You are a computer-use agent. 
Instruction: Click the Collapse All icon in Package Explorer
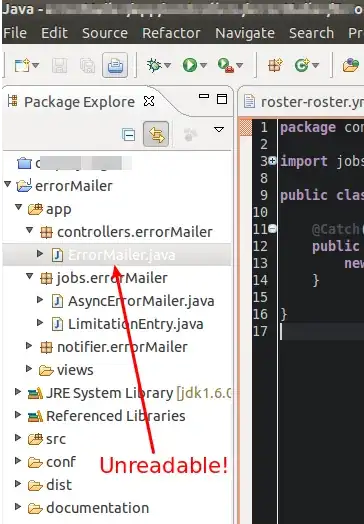129,134
